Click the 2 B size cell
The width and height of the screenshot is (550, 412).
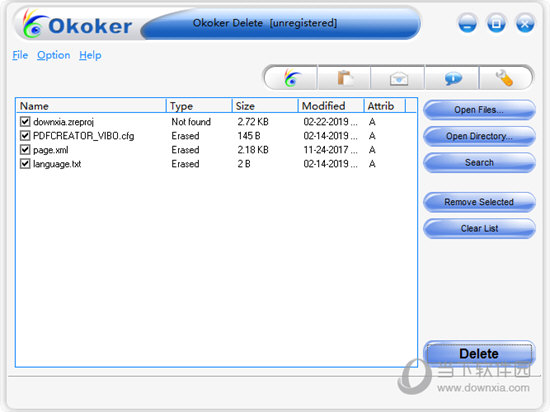[x=244, y=164]
